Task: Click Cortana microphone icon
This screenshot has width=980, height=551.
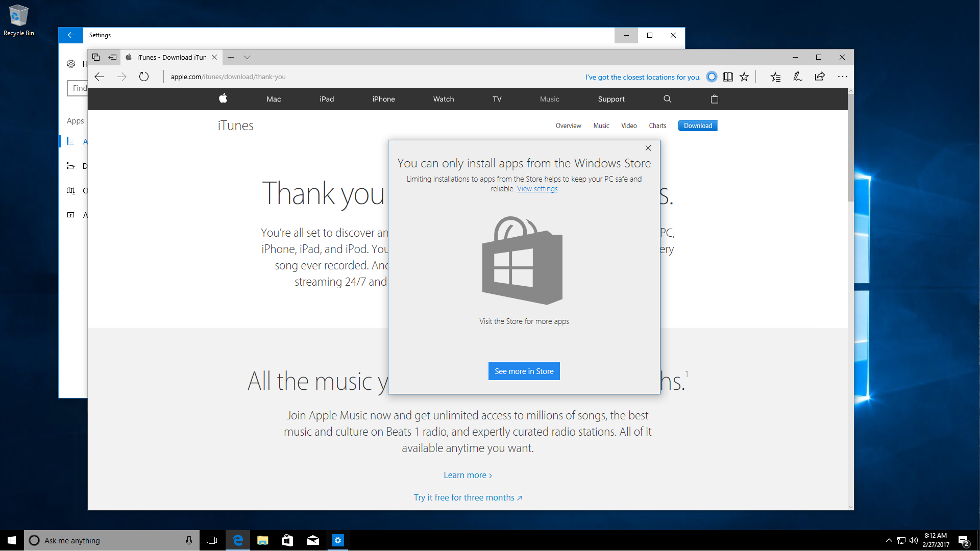Action: tap(189, 540)
